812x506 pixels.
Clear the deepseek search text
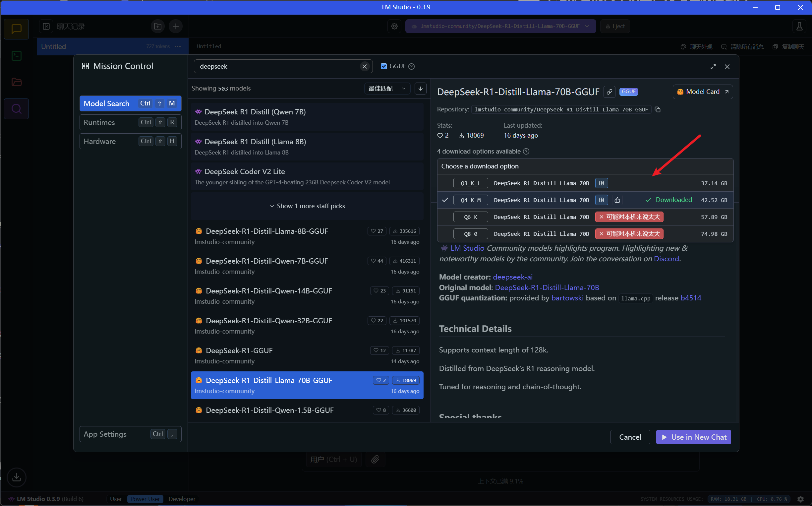365,66
